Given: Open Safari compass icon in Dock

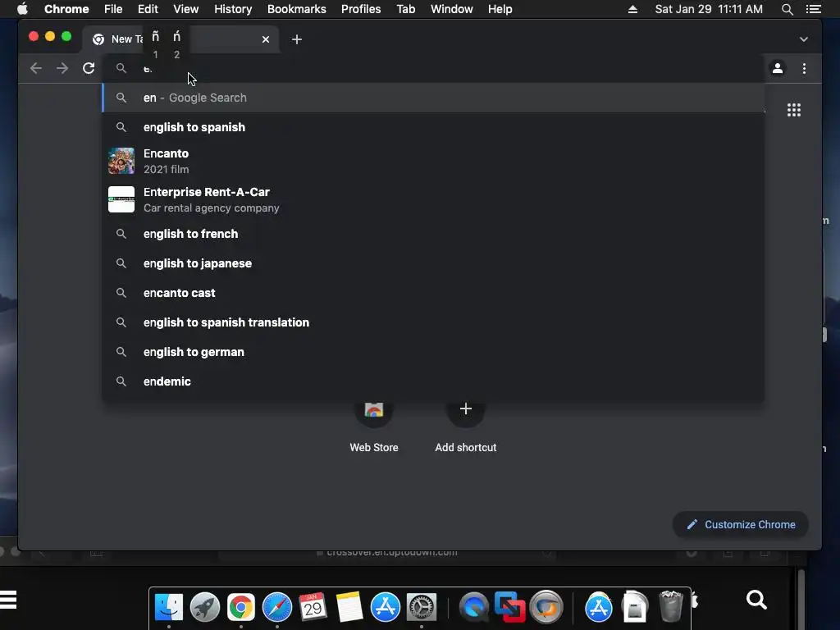Looking at the screenshot, I should (277, 608).
